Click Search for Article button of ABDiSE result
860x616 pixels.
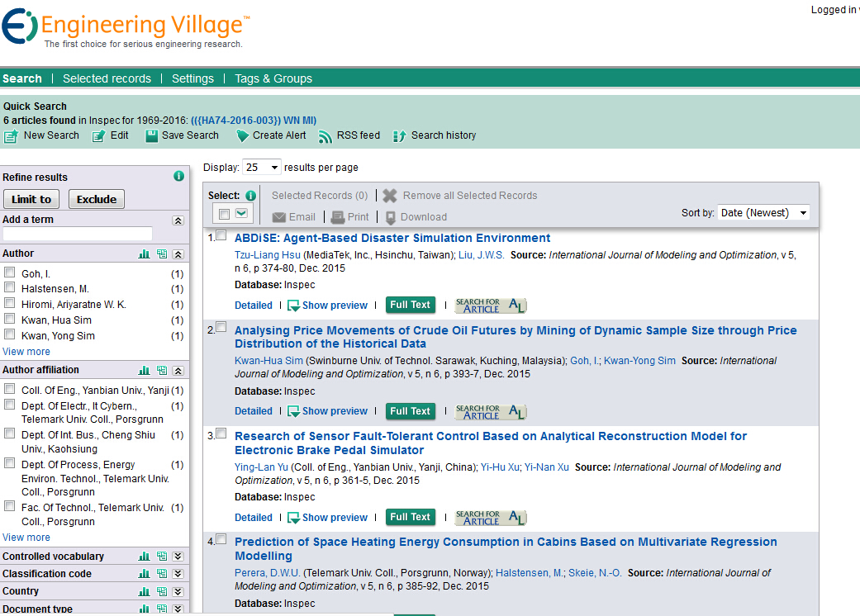(491, 306)
